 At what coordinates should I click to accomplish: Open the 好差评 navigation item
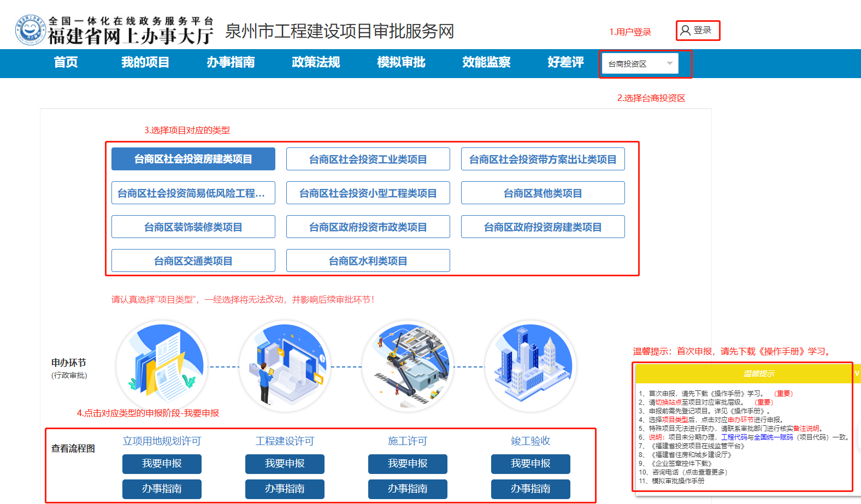(x=565, y=63)
